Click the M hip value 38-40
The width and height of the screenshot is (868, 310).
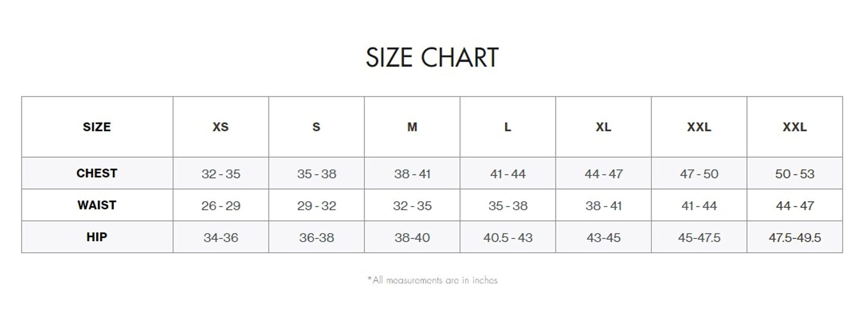coord(412,238)
